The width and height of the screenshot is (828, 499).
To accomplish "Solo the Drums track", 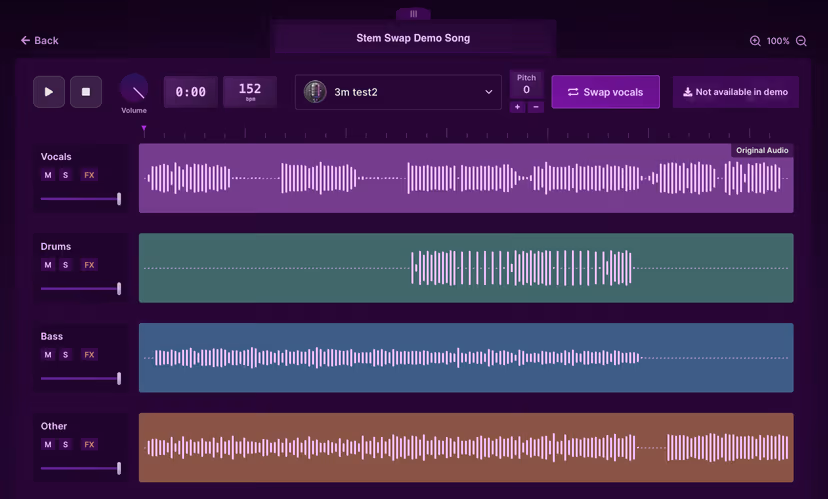I will (65, 265).
